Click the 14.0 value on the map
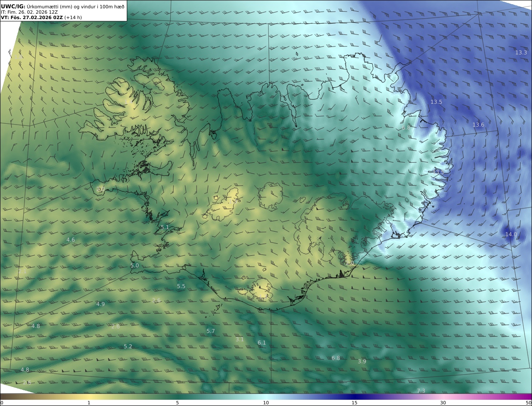The width and height of the screenshot is (532, 406). pos(511,234)
